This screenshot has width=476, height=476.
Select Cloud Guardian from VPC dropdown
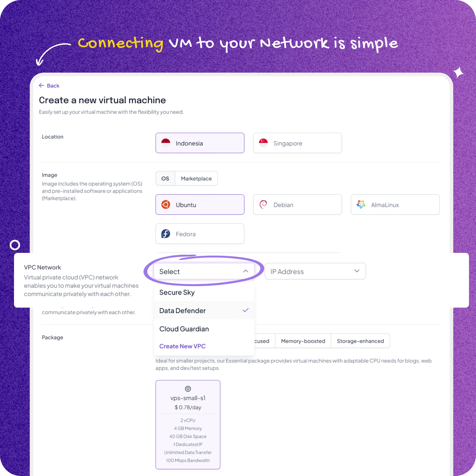184,329
